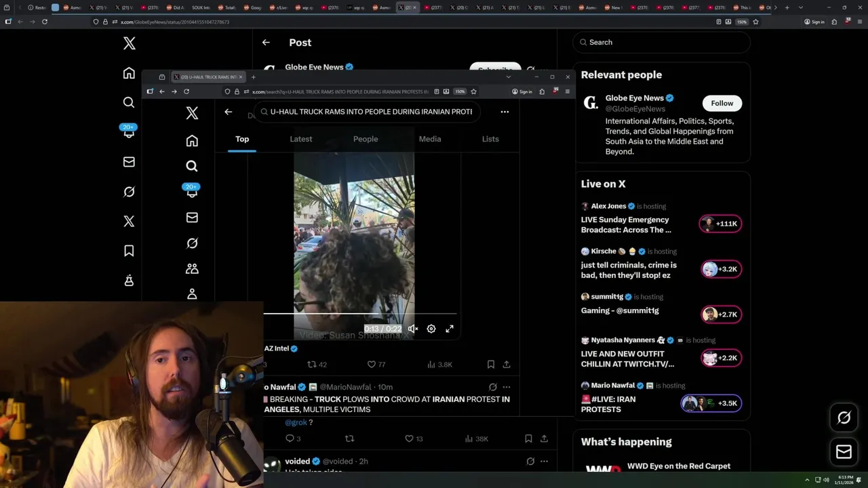Enter fullscreen on the video
The image size is (868, 488).
pos(450,329)
